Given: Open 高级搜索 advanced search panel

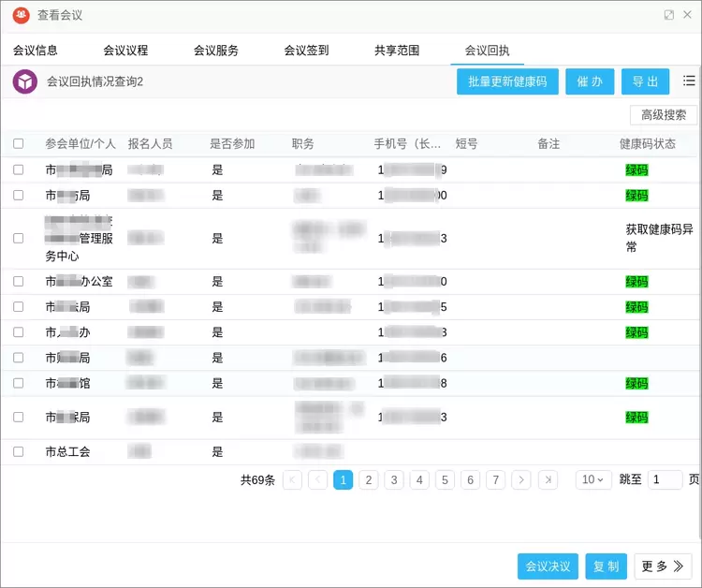Looking at the screenshot, I should coord(664,115).
